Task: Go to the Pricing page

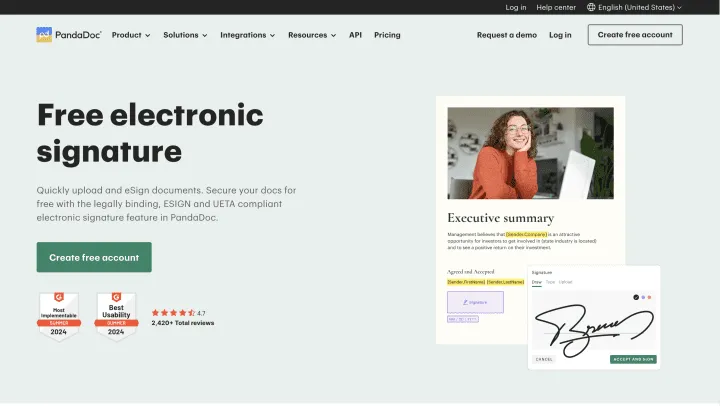Action: tap(387, 35)
